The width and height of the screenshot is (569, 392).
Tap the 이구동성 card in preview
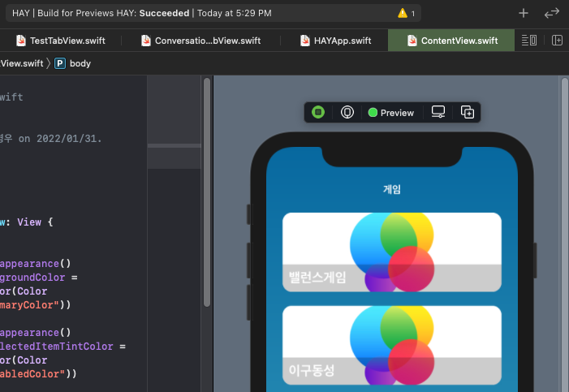(x=391, y=345)
